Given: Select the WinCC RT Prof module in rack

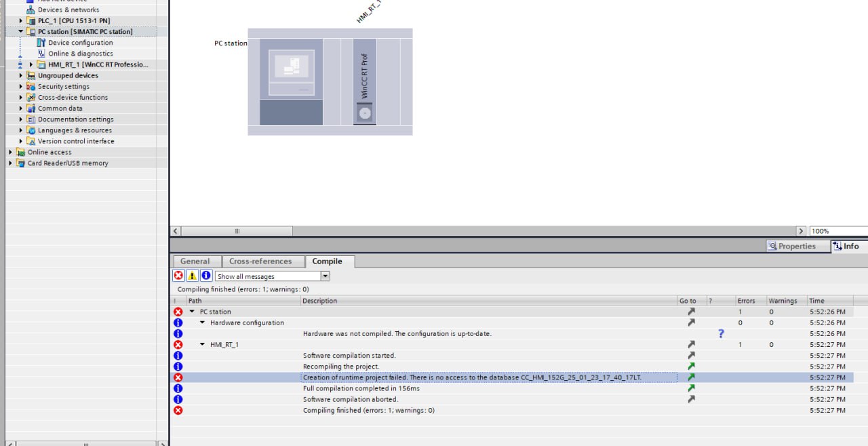Looking at the screenshot, I should click(365, 81).
